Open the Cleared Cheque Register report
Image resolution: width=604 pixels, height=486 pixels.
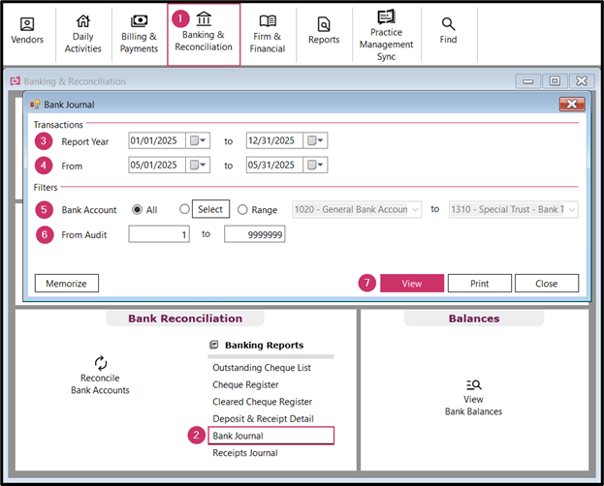pos(262,402)
